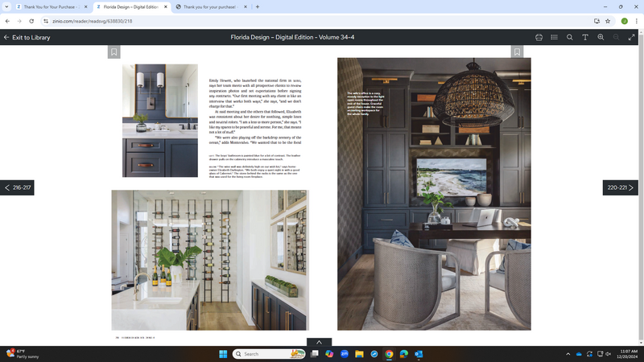Click the wine wall photo
The width and height of the screenshot is (644, 362).
tap(210, 260)
